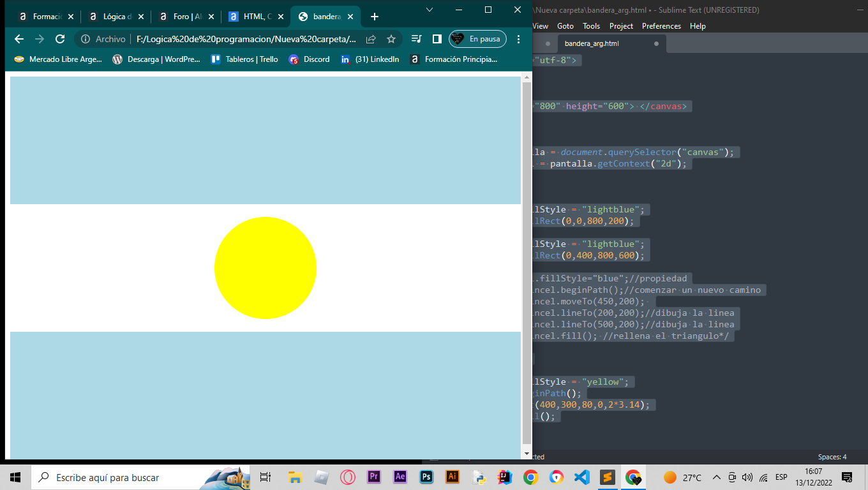The height and width of the screenshot is (490, 868).
Task: Open Sublime Text Project menu
Action: [x=621, y=26]
